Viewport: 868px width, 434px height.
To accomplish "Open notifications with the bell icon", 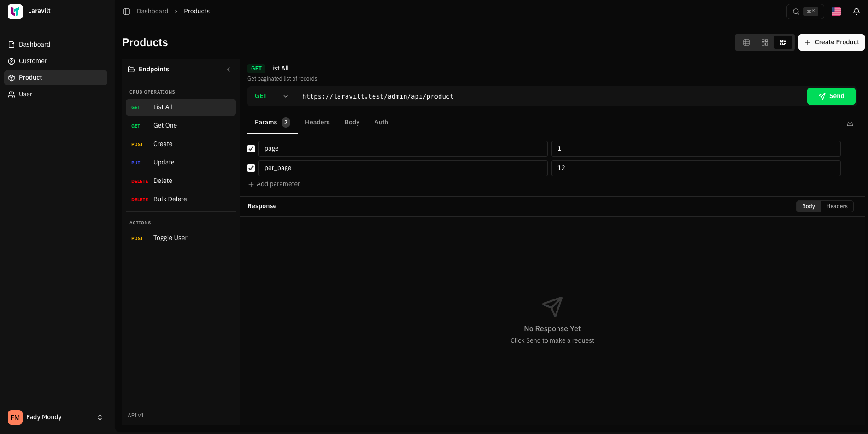I will 856,11.
